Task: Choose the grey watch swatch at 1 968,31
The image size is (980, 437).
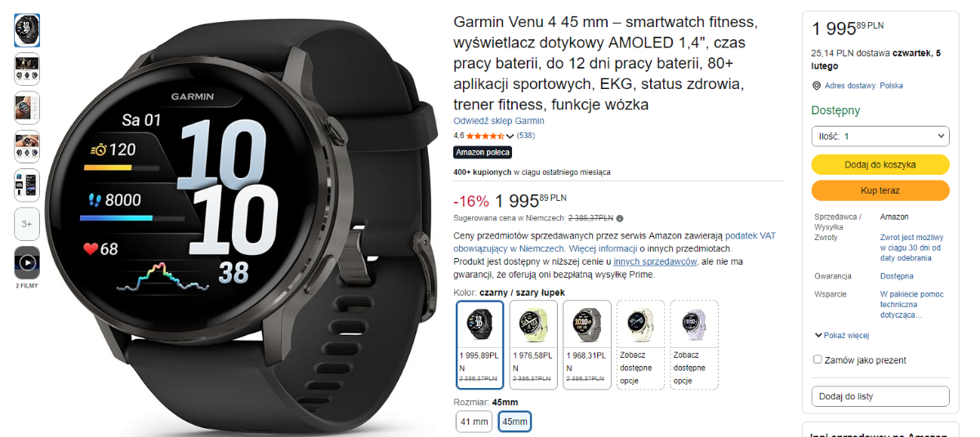Action: pyautogui.click(x=587, y=345)
